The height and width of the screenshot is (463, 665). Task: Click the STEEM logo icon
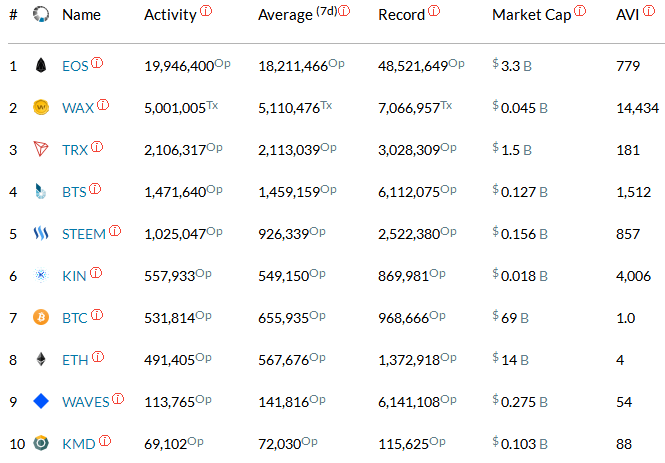pyautogui.click(x=41, y=233)
